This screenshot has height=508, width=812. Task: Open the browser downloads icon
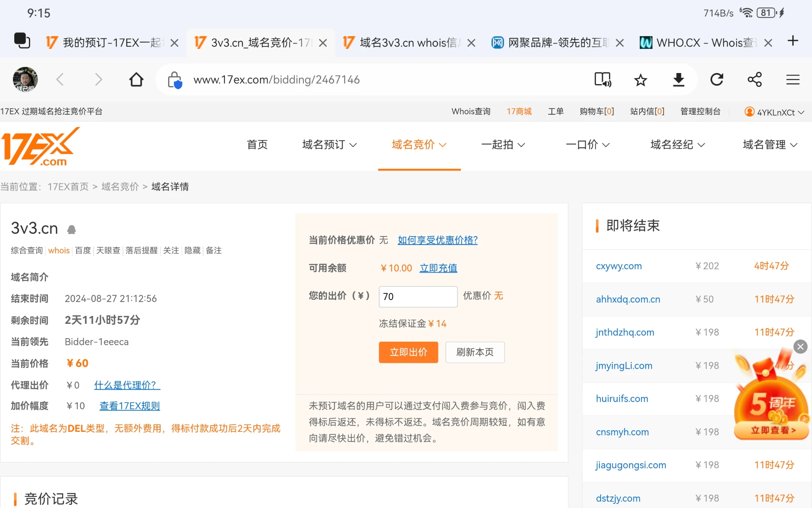point(678,80)
